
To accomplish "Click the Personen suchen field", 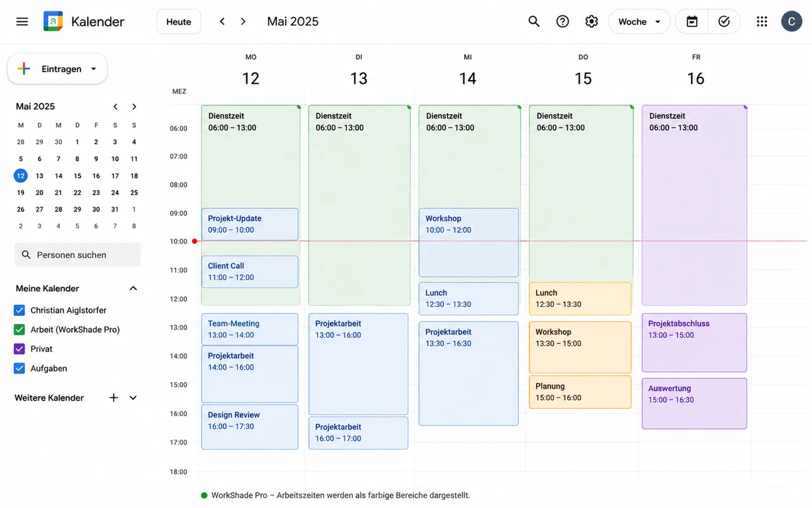I will click(77, 255).
